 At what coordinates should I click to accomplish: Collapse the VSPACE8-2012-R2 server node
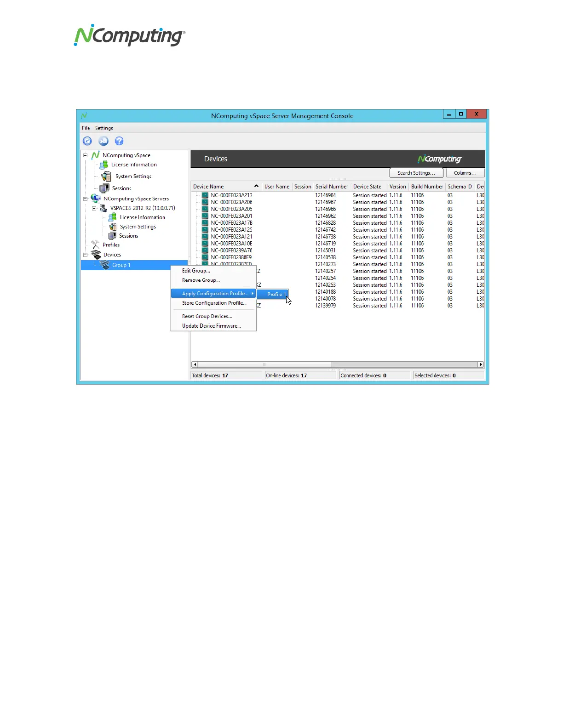[x=94, y=208]
